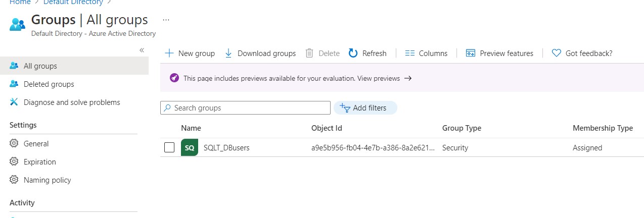Click the All groups sidebar icon

(x=14, y=66)
